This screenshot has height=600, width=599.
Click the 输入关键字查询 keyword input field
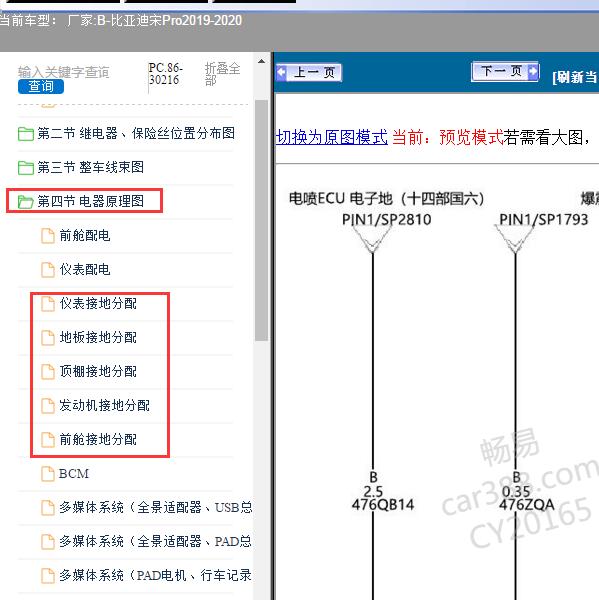(64, 72)
